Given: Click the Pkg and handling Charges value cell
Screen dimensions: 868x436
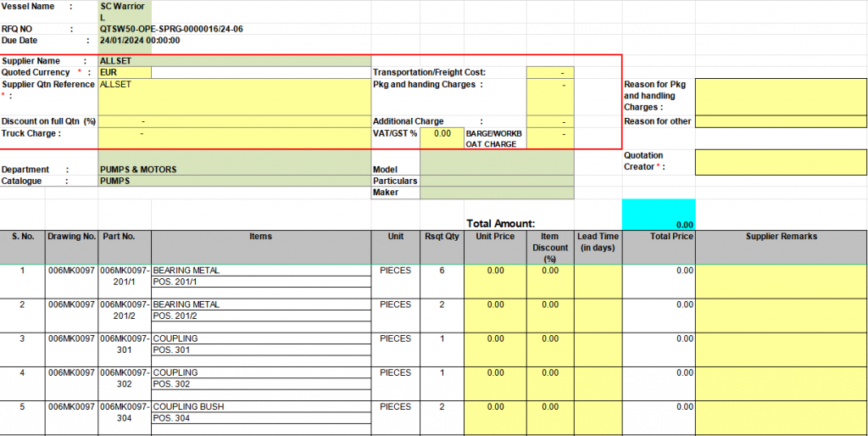Looking at the screenshot, I should tap(549, 97).
